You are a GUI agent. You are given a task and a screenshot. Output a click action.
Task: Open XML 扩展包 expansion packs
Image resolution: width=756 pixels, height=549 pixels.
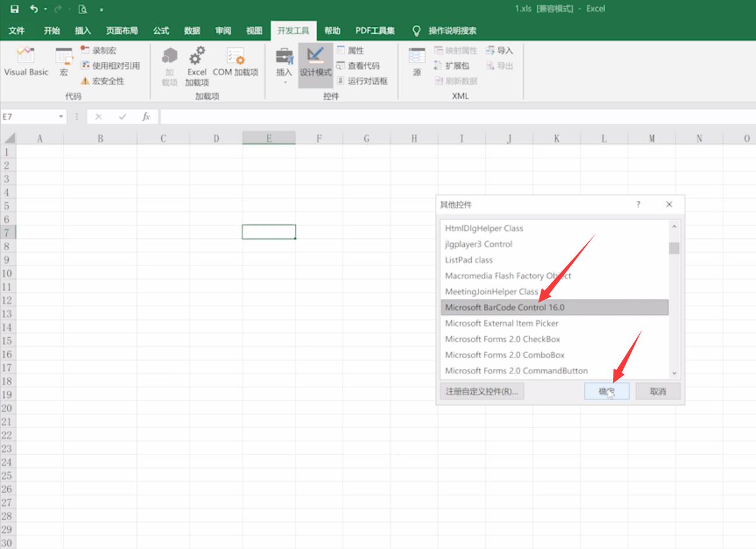click(452, 66)
